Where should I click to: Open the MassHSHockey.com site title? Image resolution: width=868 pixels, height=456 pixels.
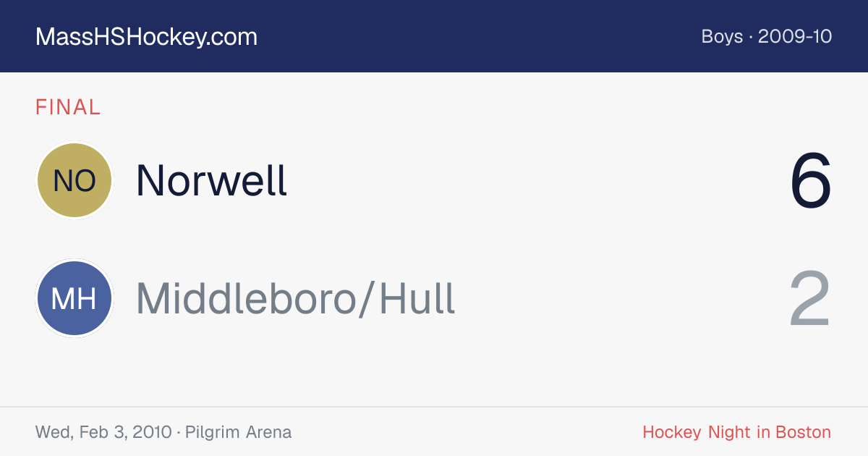(146, 36)
